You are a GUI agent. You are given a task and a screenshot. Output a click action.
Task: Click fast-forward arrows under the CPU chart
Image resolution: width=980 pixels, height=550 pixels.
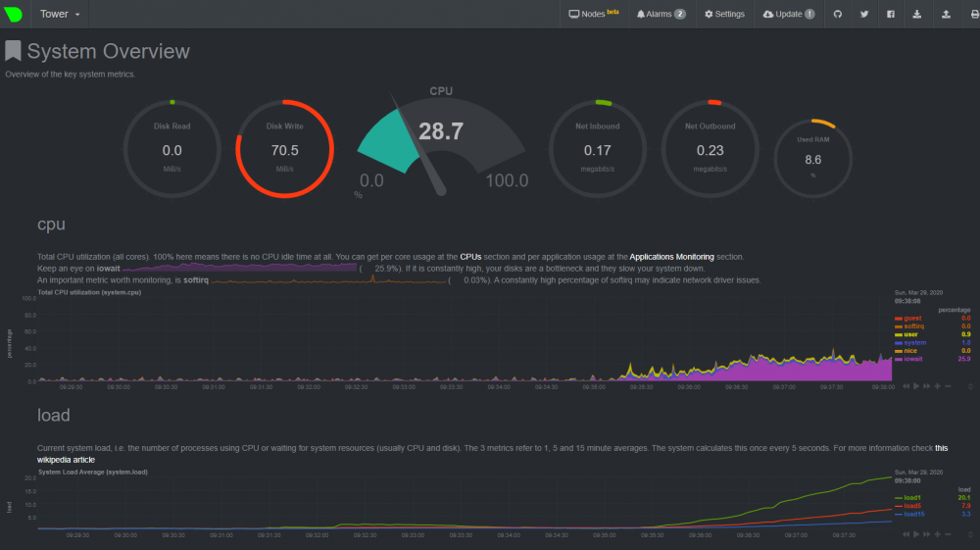[x=927, y=386]
